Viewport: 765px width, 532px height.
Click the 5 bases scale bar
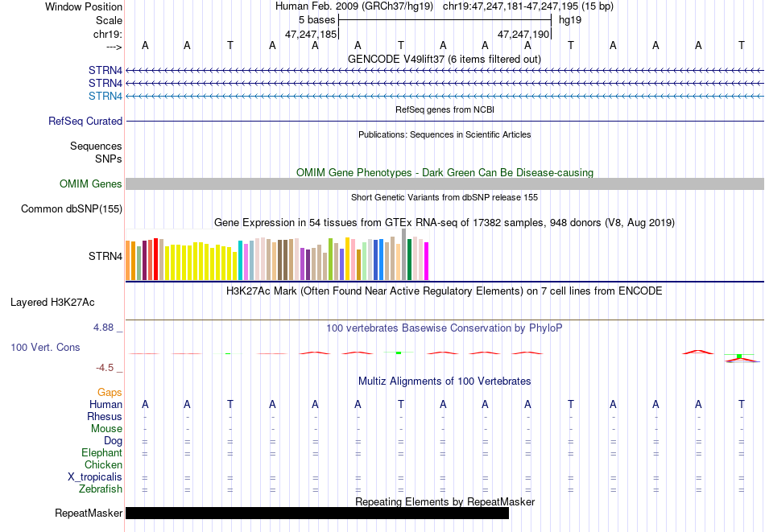(445, 20)
